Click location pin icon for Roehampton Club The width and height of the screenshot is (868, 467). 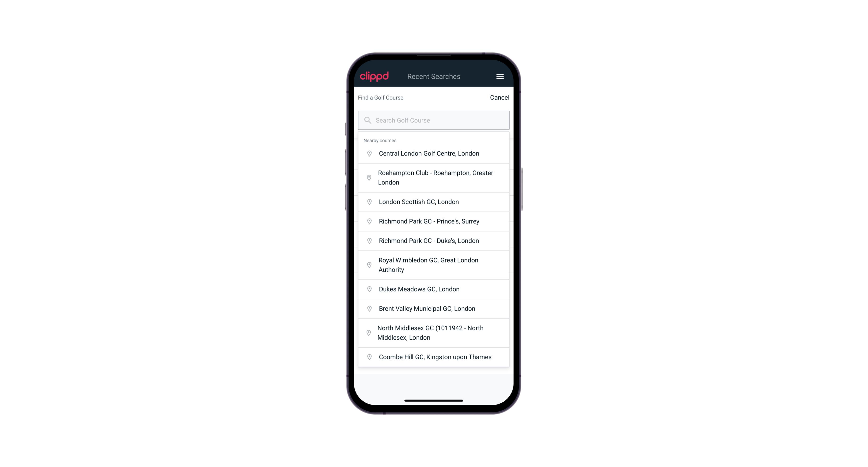point(368,178)
